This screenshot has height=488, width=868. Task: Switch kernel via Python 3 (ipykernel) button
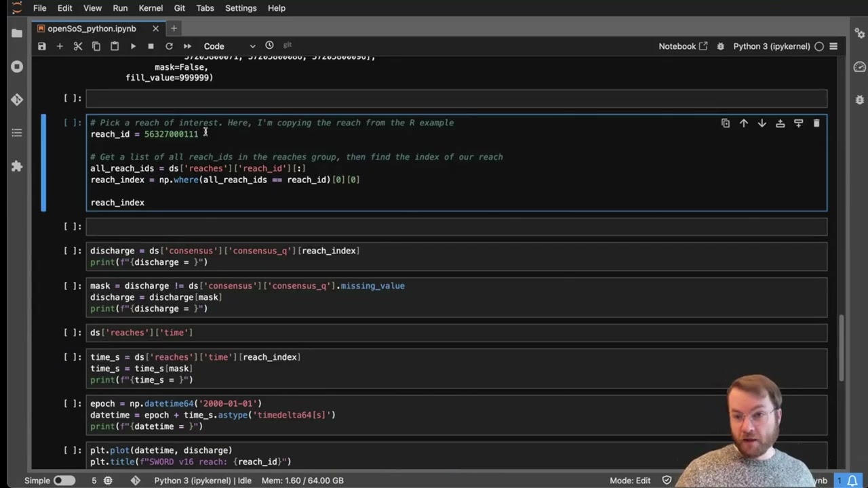771,46
